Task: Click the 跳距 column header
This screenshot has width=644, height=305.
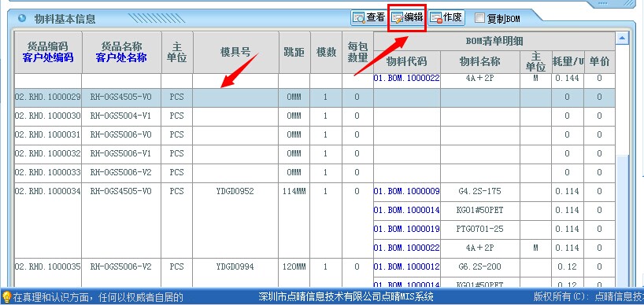Action: [x=294, y=53]
